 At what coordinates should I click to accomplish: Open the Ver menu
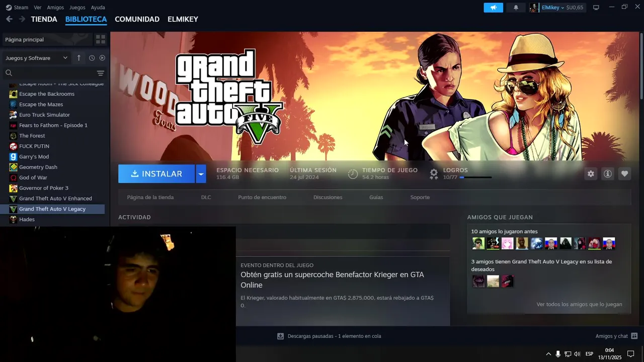(38, 8)
